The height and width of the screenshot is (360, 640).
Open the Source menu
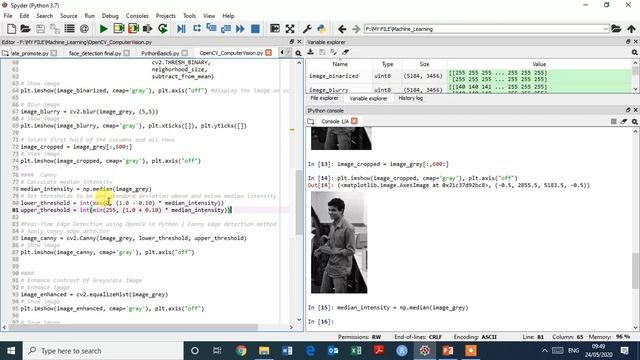69,16
